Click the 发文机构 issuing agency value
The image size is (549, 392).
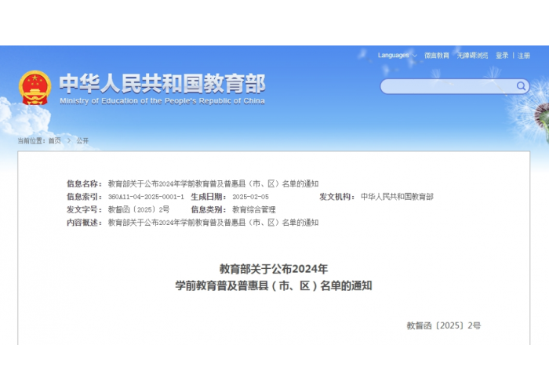397,197
